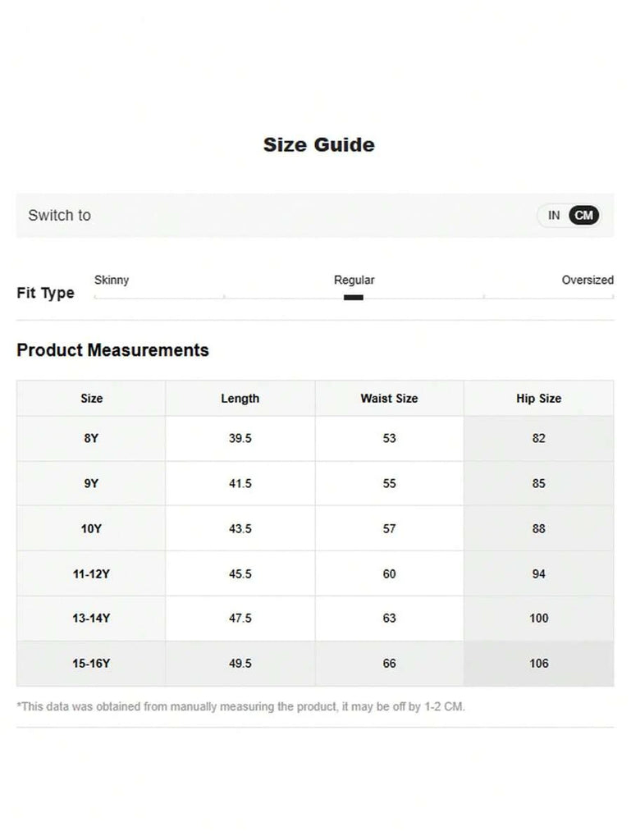This screenshot has height=840, width=631.
Task: Select the 9Y size row
Action: (x=92, y=484)
